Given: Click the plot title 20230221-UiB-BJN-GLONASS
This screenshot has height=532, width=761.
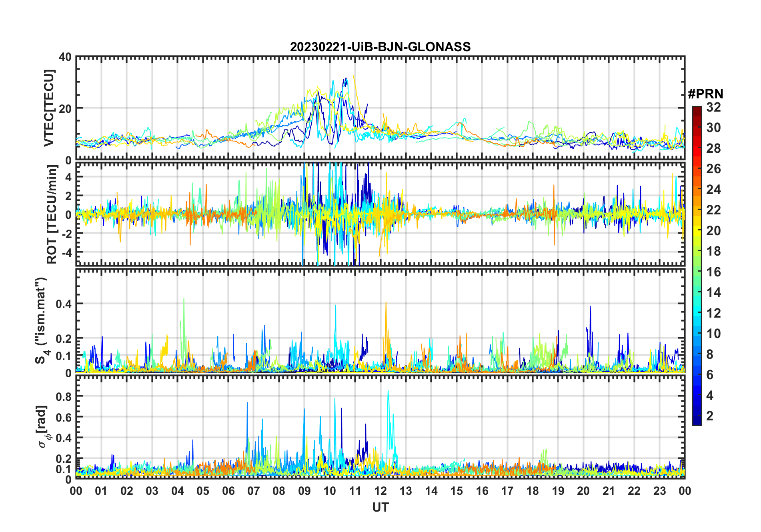Looking at the screenshot, I should click(380, 47).
